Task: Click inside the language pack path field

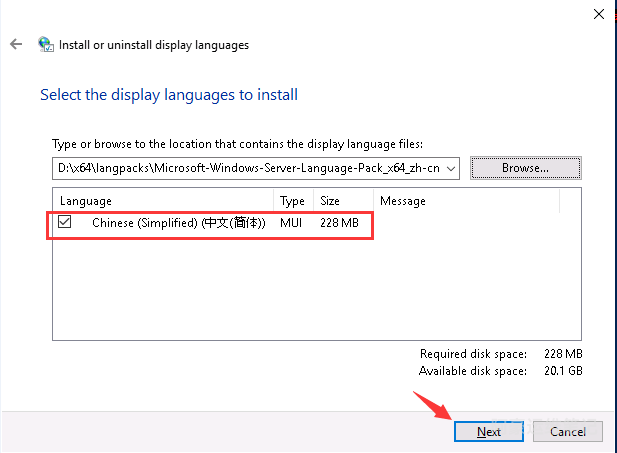Action: [x=250, y=168]
